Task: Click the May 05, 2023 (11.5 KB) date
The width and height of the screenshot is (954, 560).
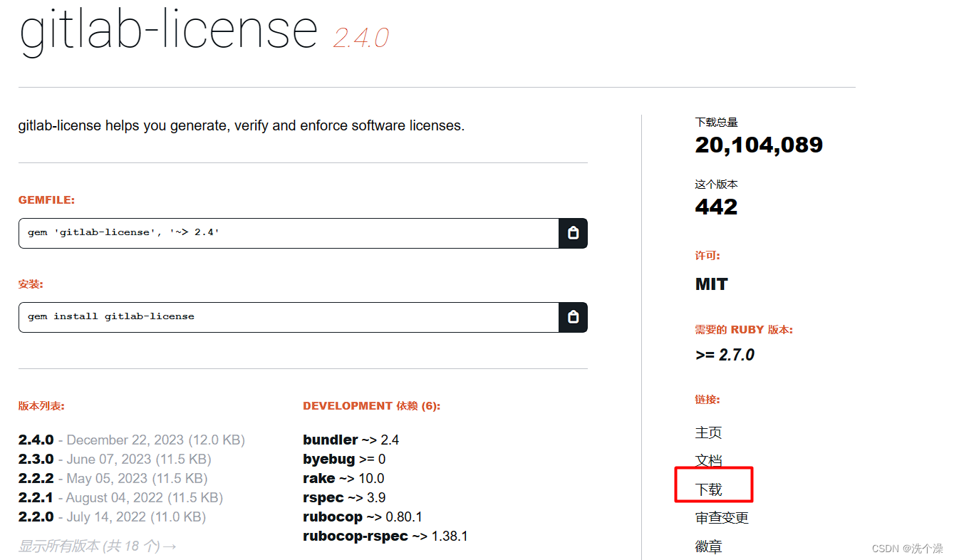Action: [x=137, y=478]
